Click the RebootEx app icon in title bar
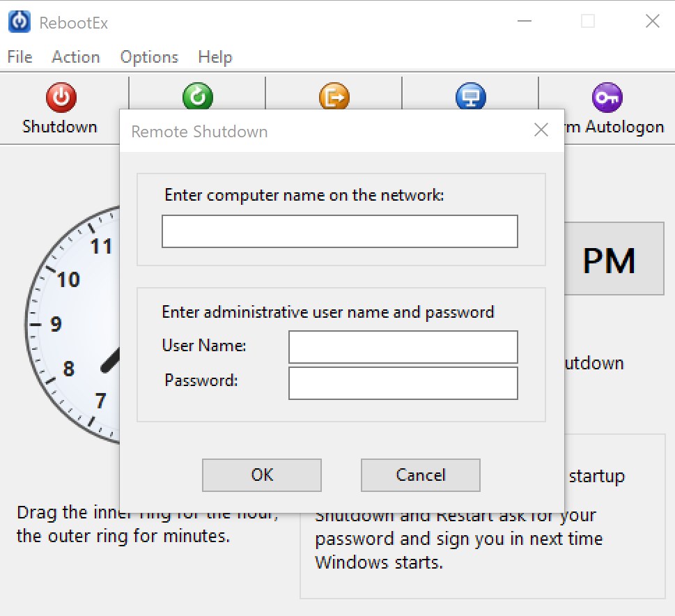The image size is (675, 616). pyautogui.click(x=20, y=22)
